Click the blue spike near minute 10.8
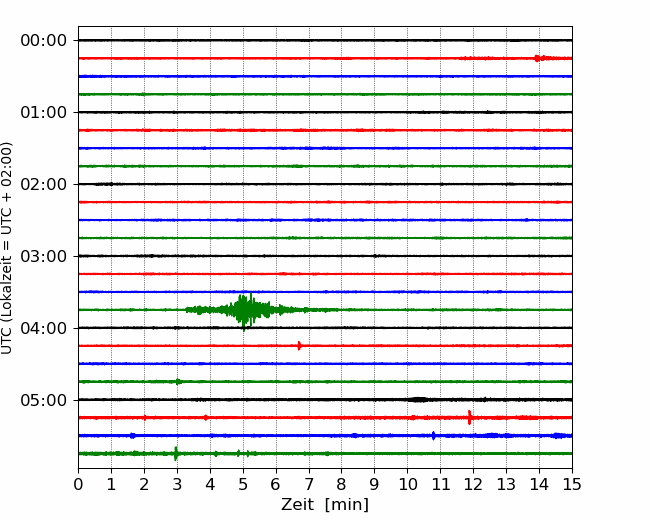 (434, 435)
